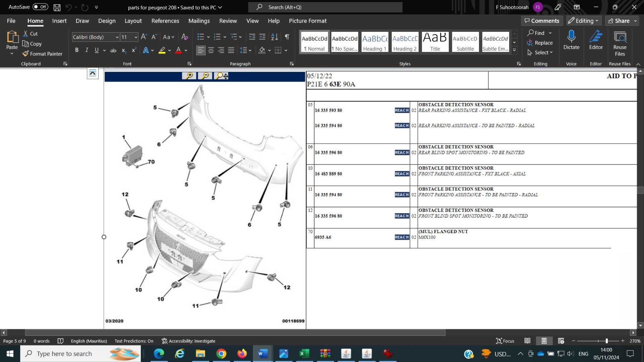Open Text Effects icon
Viewport: 644px width, 362px height.
pos(146,50)
